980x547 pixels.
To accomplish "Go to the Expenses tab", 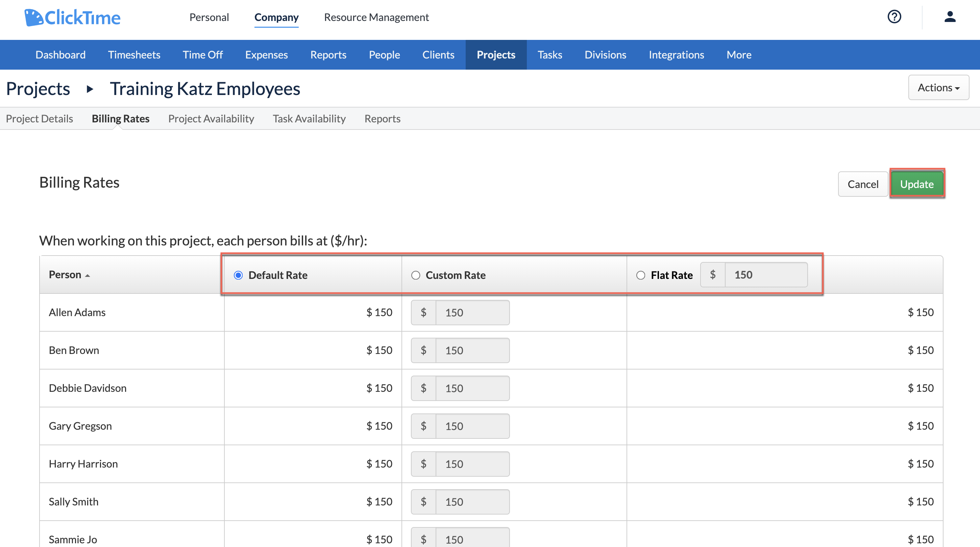I will tap(266, 55).
